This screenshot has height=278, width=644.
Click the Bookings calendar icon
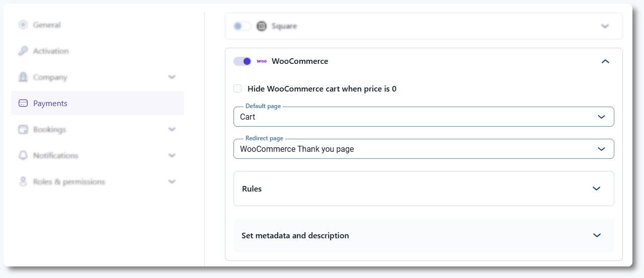(23, 129)
